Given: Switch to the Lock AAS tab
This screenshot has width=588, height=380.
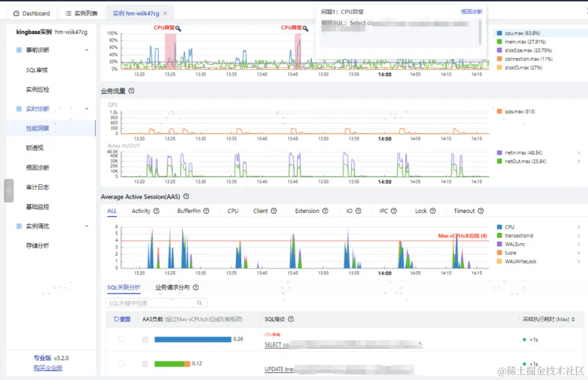Looking at the screenshot, I should point(421,211).
